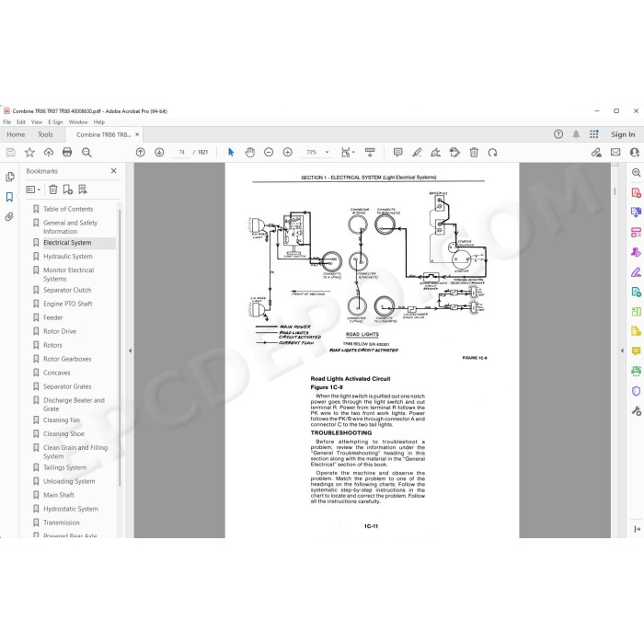644x644 pixels.
Task: Select the Electrical System bookmark
Action: (x=67, y=243)
